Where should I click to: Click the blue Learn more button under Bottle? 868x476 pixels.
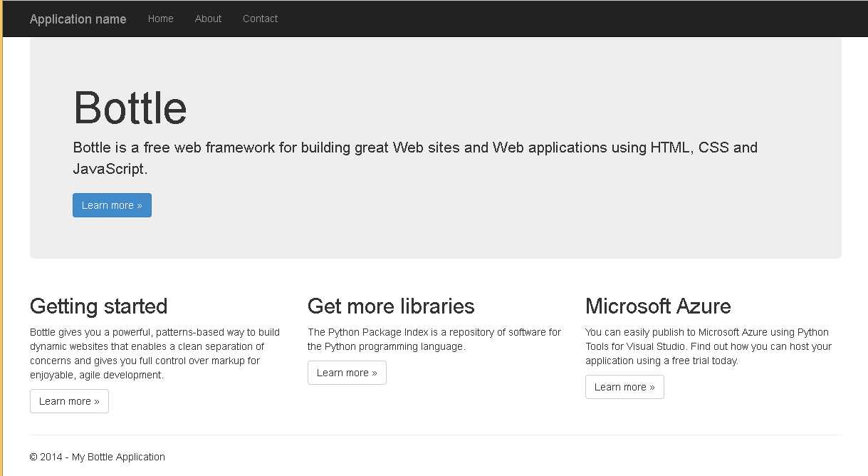pos(112,205)
